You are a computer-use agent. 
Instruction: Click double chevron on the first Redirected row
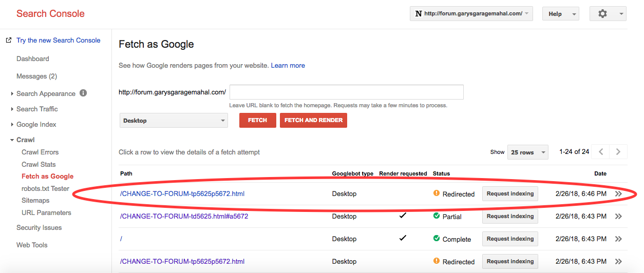(x=618, y=194)
